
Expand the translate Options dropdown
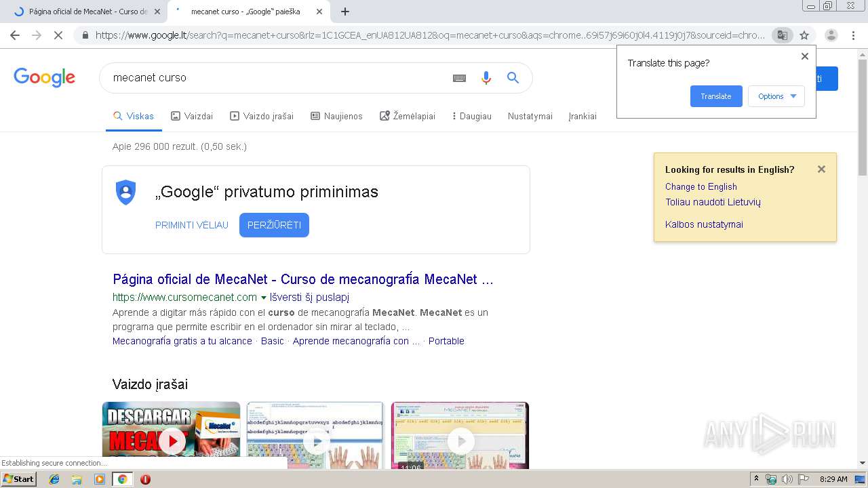[x=776, y=96]
